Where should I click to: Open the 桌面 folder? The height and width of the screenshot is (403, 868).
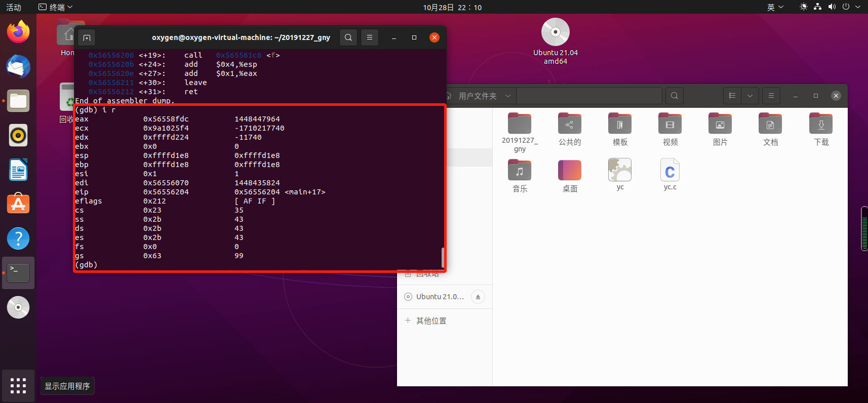570,176
